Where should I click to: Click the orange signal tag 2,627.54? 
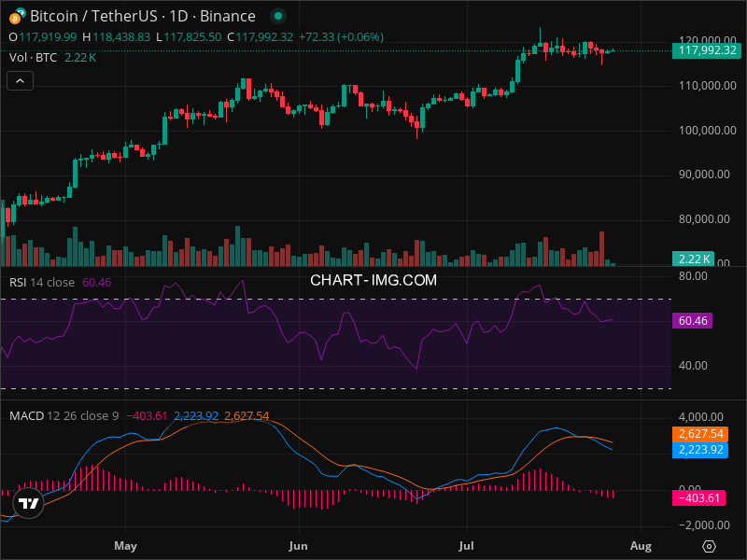[x=700, y=434]
